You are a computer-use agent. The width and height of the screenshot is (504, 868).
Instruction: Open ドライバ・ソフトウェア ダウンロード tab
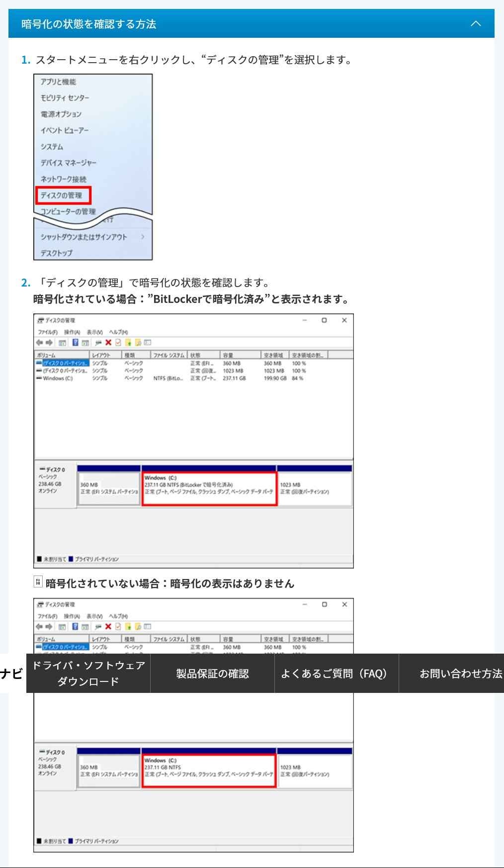(x=88, y=673)
